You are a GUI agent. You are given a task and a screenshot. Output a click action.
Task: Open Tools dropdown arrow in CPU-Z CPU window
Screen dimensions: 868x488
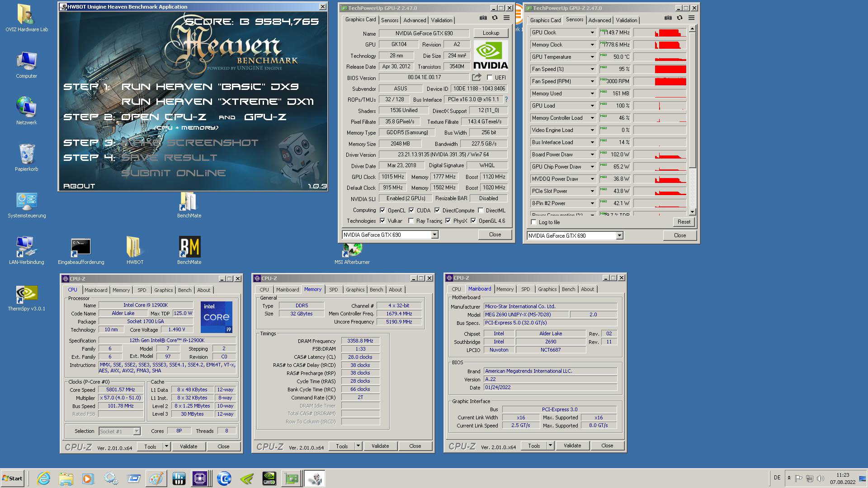click(x=166, y=446)
